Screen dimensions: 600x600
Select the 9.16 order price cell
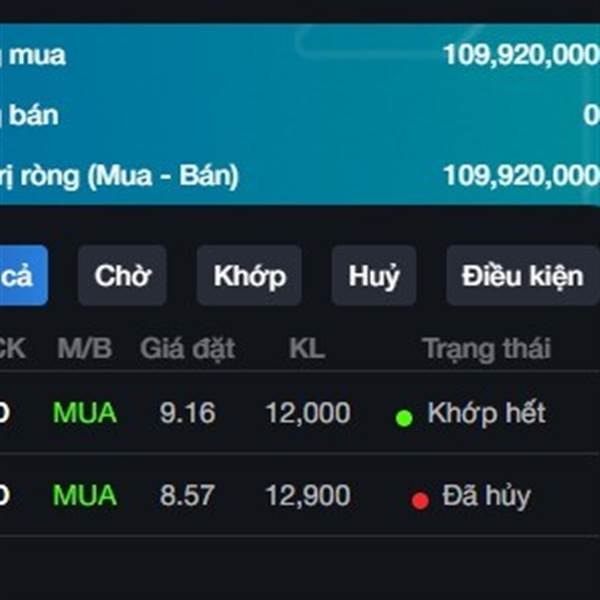(x=187, y=413)
